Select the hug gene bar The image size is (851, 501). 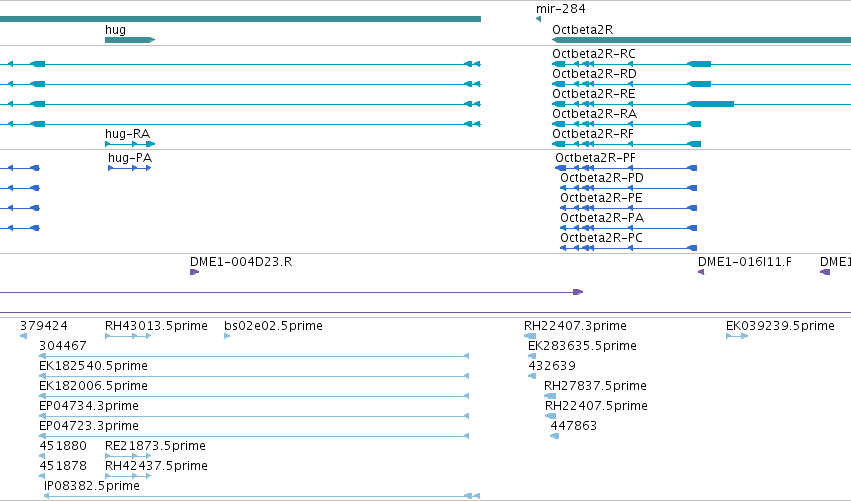(130, 40)
